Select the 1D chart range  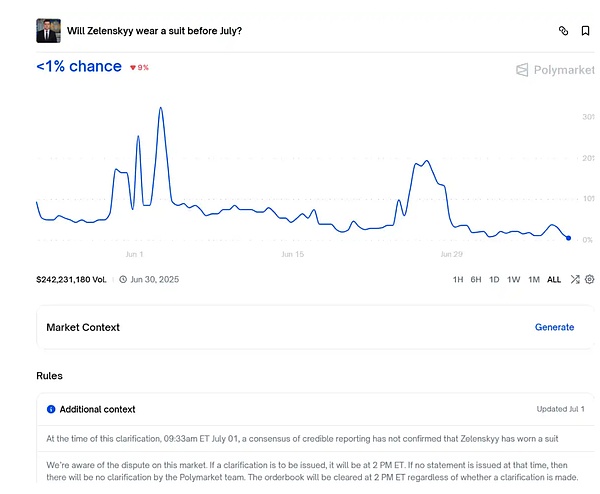494,279
